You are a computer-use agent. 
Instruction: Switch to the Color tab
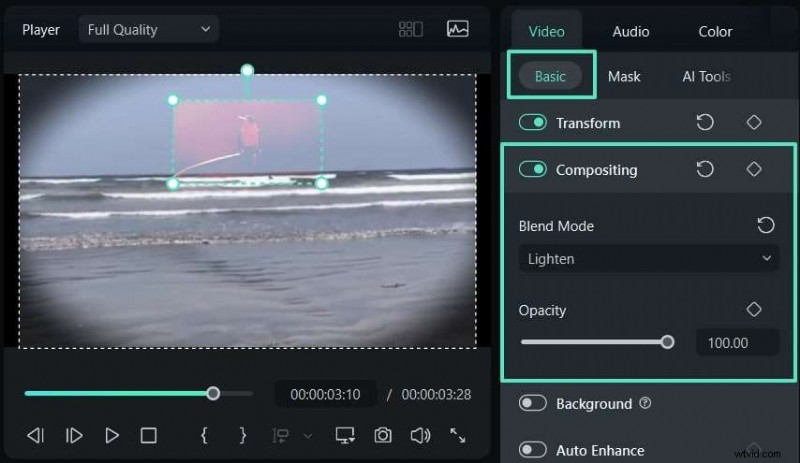715,32
